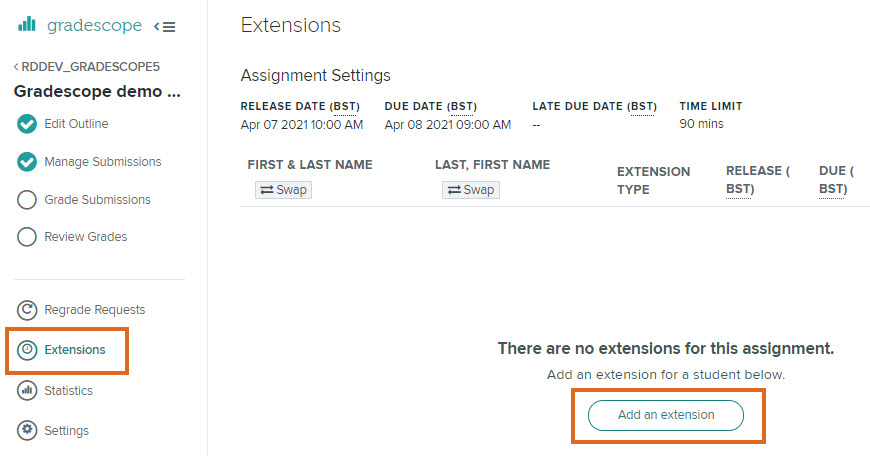870x456 pixels.
Task: Click the Extensions clock icon
Action: (28, 350)
